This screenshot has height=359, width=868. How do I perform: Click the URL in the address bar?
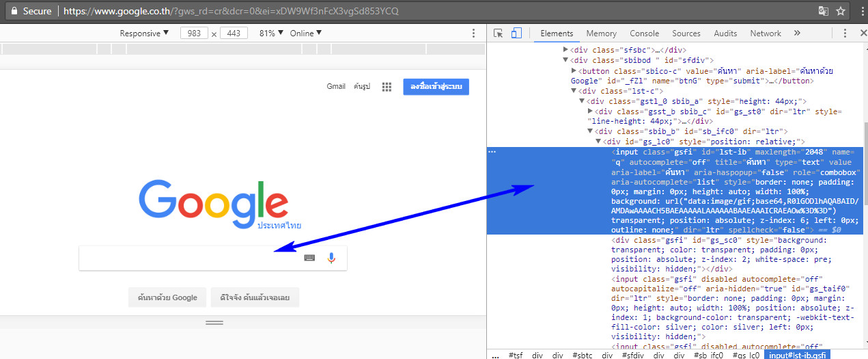point(231,12)
